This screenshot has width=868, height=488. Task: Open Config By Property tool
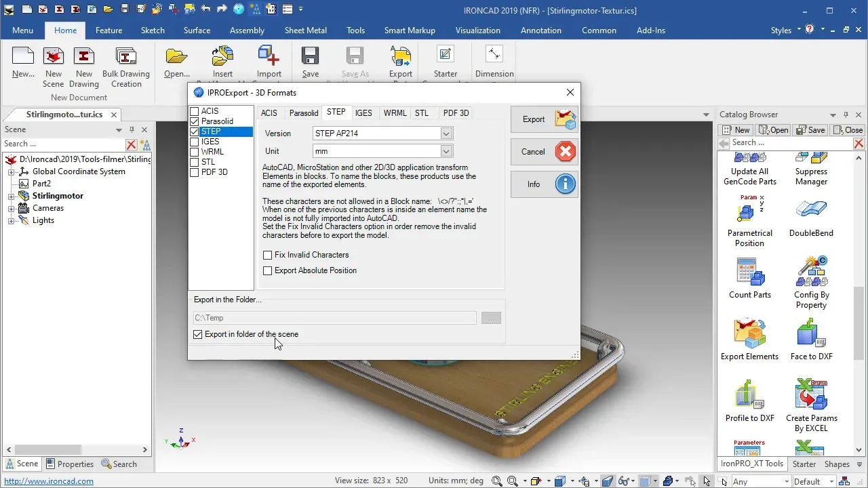click(811, 283)
